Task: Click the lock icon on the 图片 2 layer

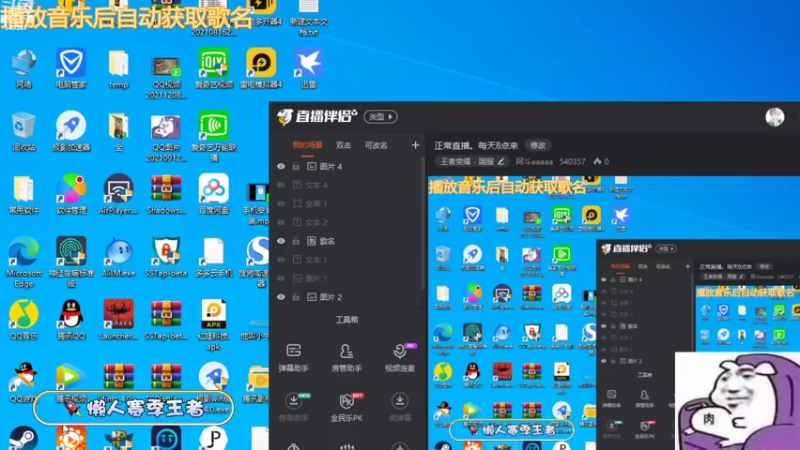Action: click(296, 297)
